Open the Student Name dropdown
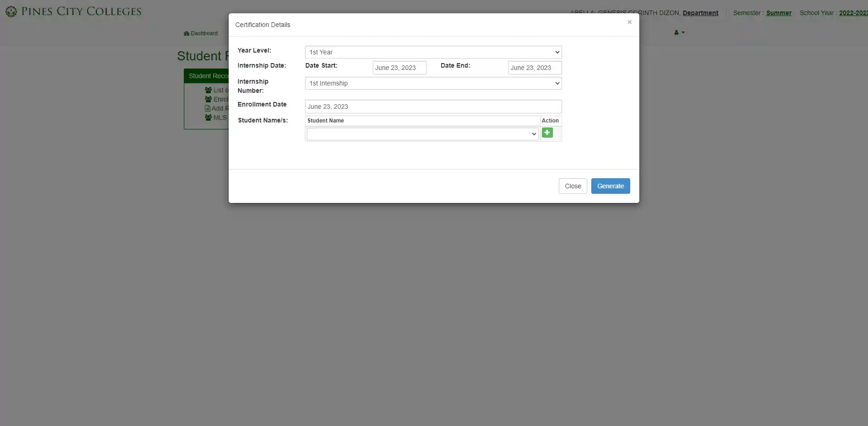868x426 pixels. point(423,134)
